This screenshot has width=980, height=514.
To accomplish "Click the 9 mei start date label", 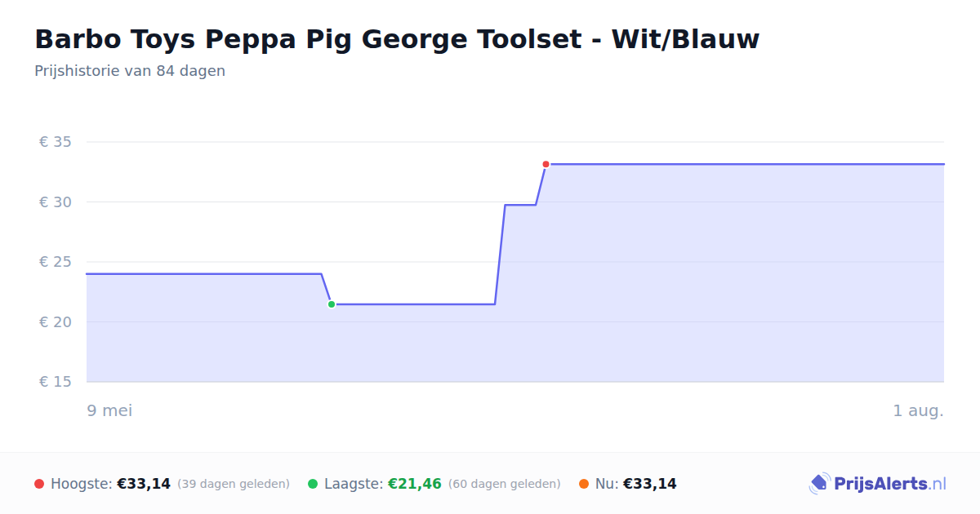I will tap(109, 410).
